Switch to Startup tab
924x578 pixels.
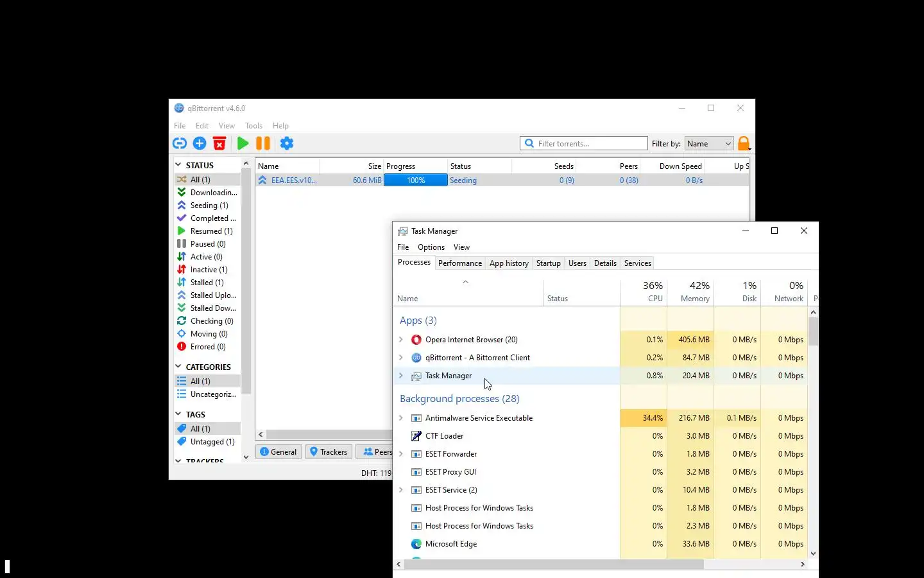(549, 263)
